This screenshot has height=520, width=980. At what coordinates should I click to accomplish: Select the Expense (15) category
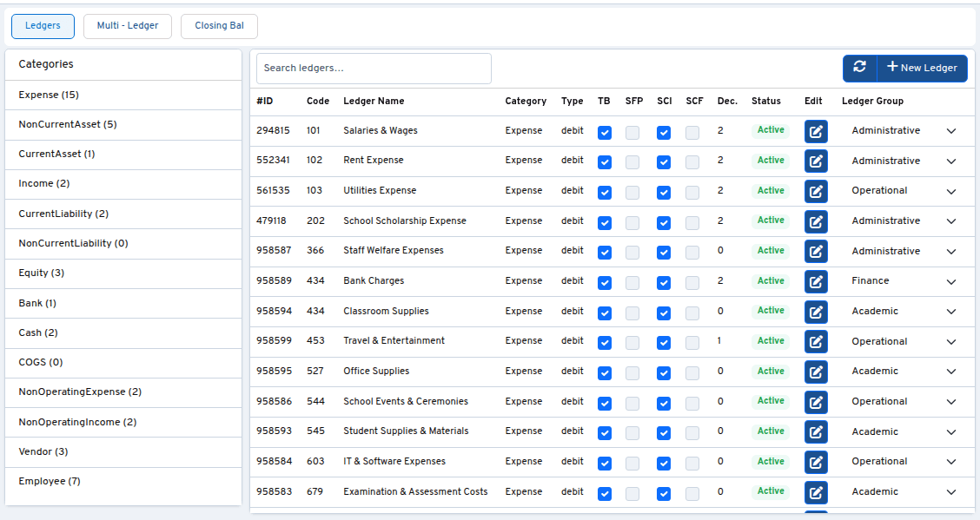tap(123, 95)
